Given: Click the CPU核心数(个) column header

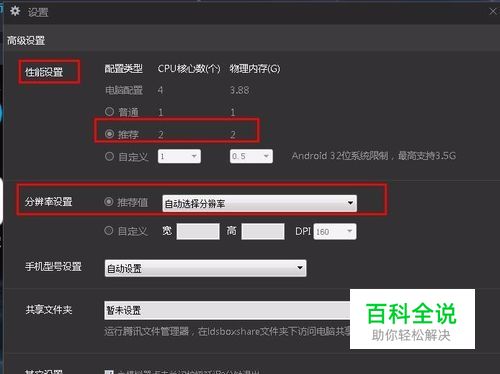Looking at the screenshot, I should 189,69.
